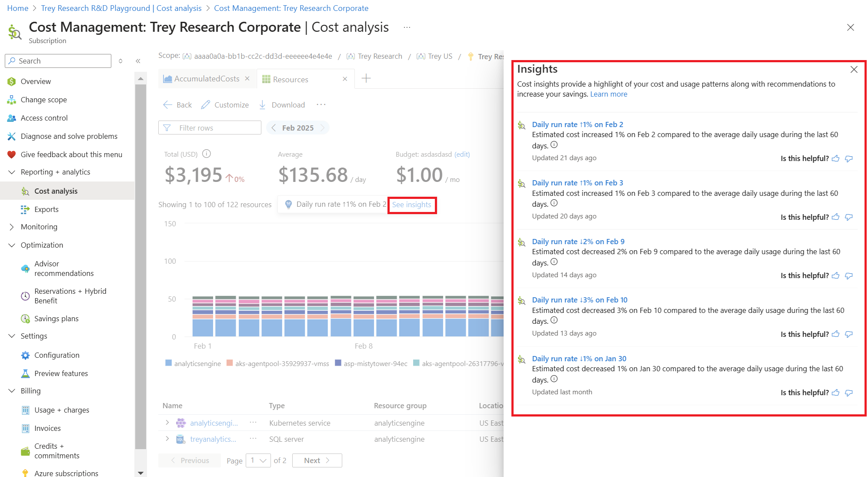This screenshot has height=477, width=868.
Task: Click thumbs up for Feb 2 insight
Action: [x=835, y=158]
